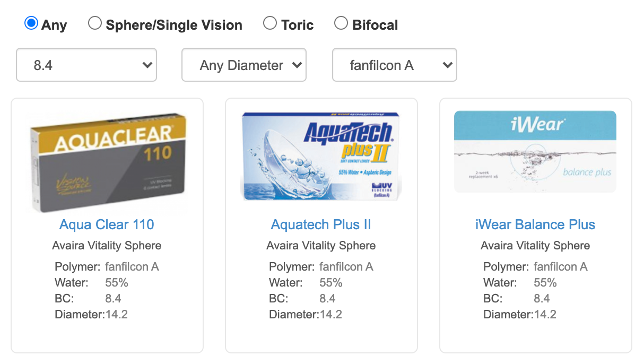Select the Toric lens type radio button
Image resolution: width=644 pixels, height=364 pixels.
click(270, 23)
